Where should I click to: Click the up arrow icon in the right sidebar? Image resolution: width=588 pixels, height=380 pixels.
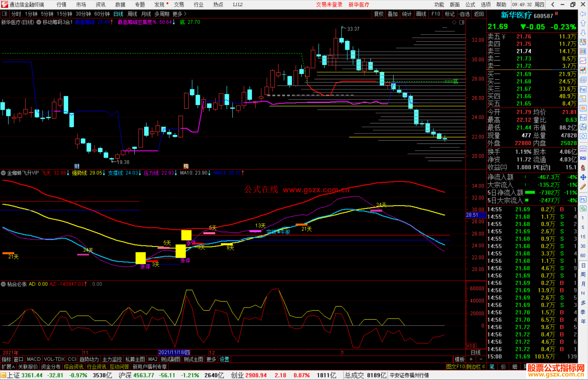[583, 23]
